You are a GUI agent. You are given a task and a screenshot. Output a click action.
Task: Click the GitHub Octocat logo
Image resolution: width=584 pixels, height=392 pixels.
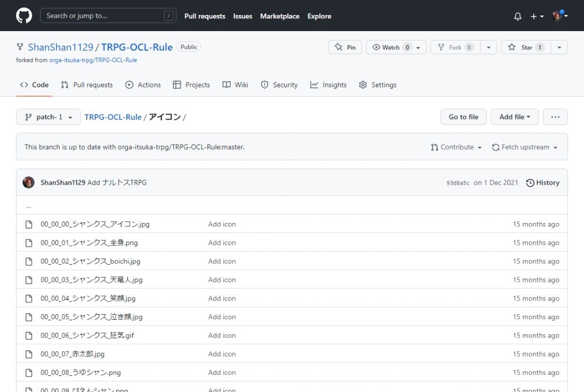(24, 16)
